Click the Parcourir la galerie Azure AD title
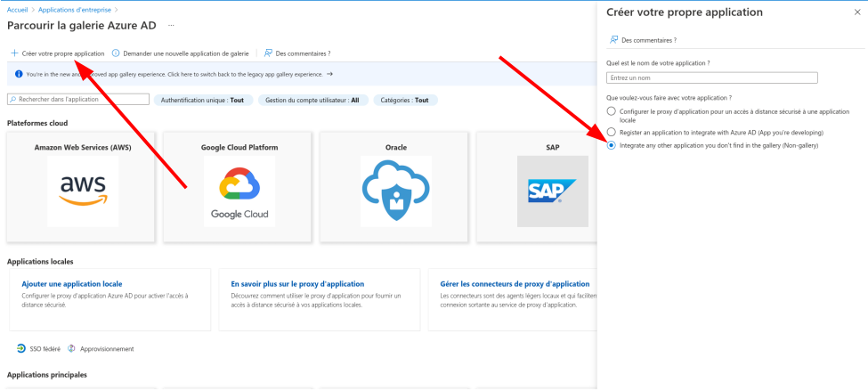 click(81, 26)
